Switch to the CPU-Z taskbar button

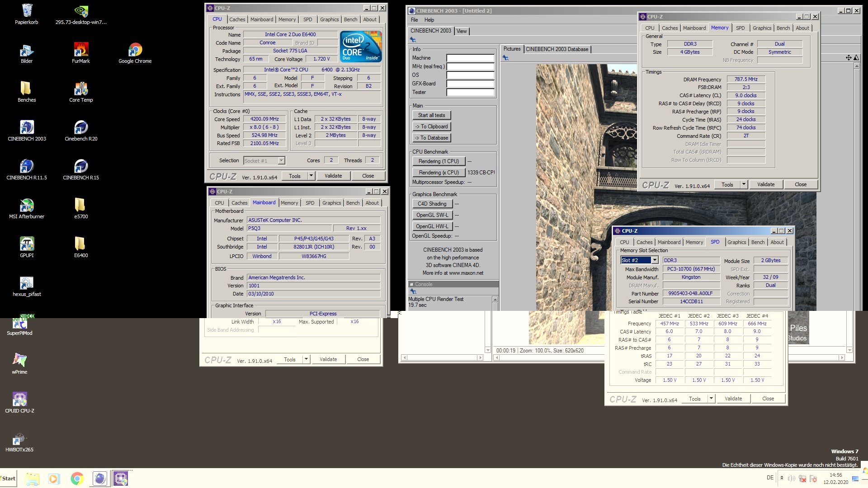121,478
